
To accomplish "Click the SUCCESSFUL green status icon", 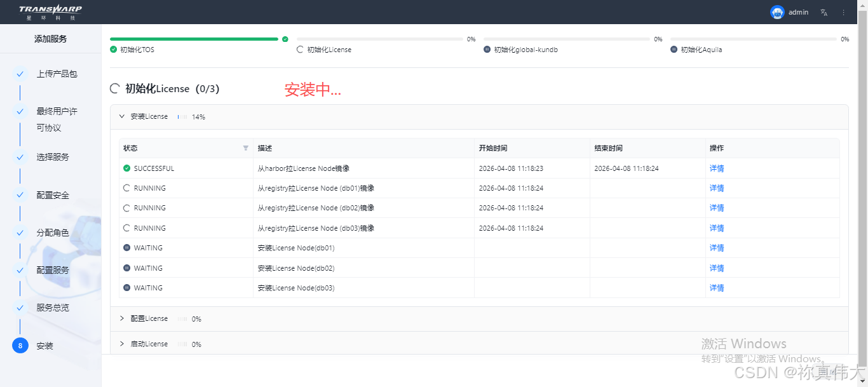I will pyautogui.click(x=127, y=168).
